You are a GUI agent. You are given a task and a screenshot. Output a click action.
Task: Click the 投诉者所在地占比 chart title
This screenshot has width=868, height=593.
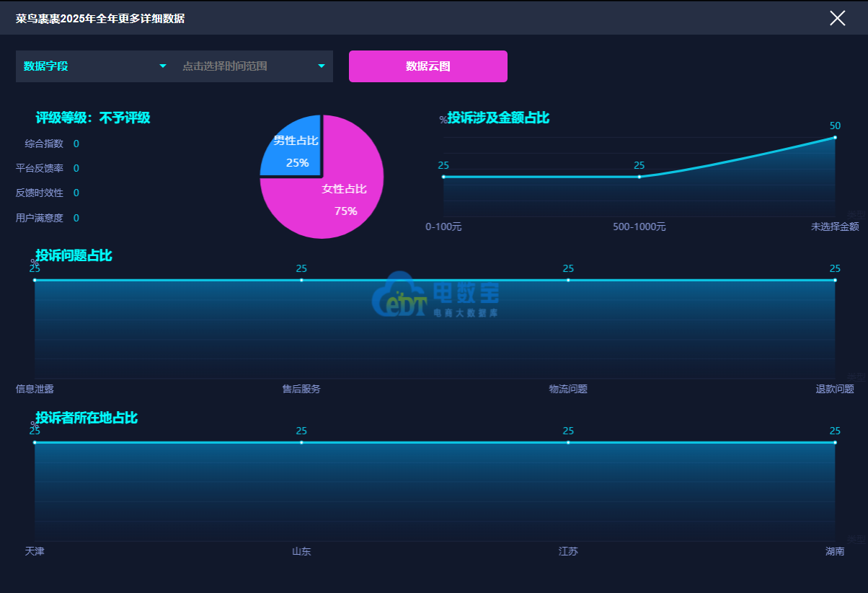click(x=87, y=418)
